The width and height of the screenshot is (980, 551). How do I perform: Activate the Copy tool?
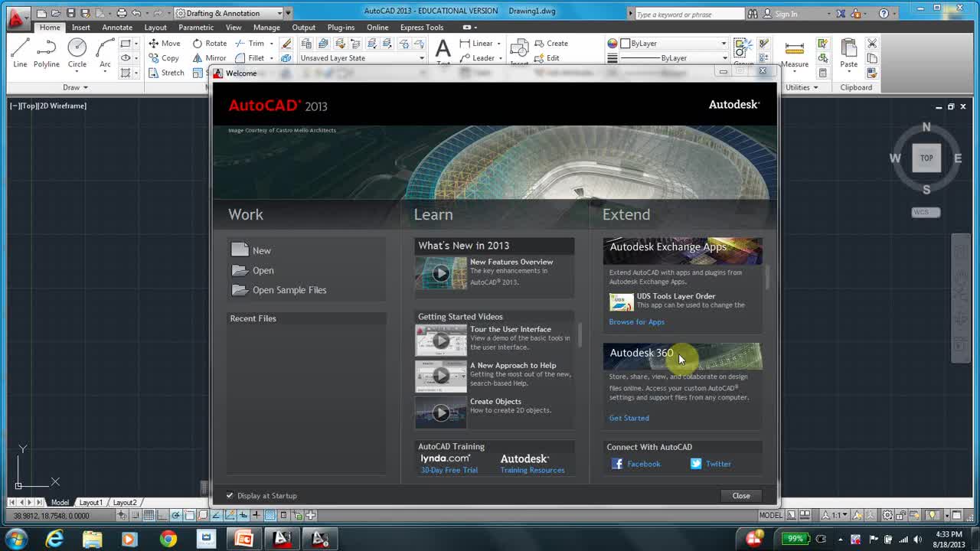tap(163, 58)
